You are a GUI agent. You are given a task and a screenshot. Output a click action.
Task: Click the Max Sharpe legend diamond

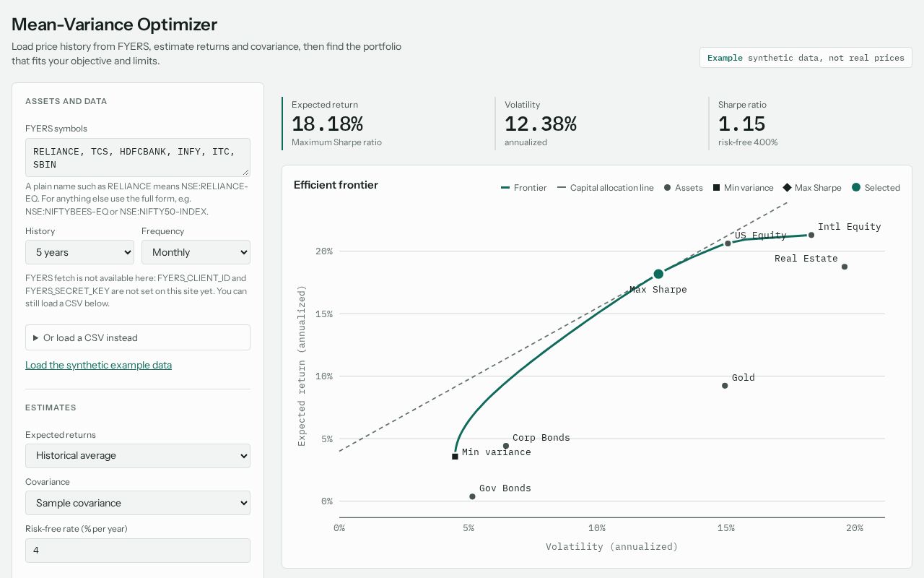(787, 188)
